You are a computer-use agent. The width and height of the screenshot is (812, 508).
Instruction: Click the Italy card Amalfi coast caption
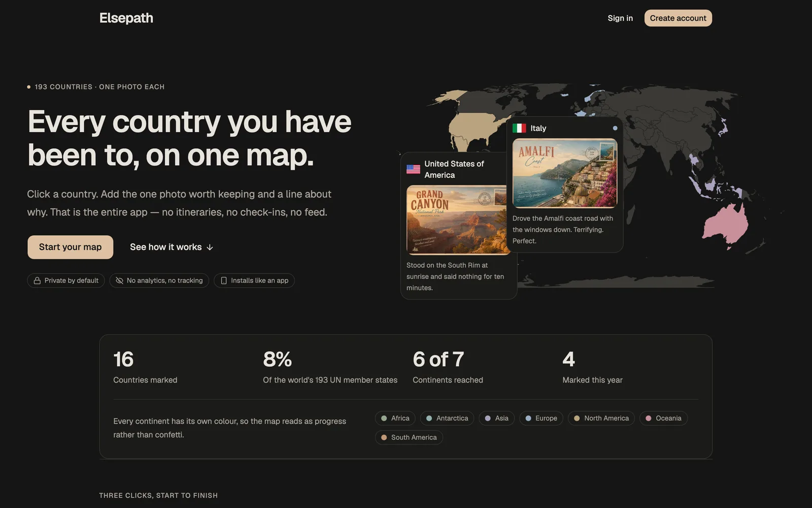tap(563, 230)
